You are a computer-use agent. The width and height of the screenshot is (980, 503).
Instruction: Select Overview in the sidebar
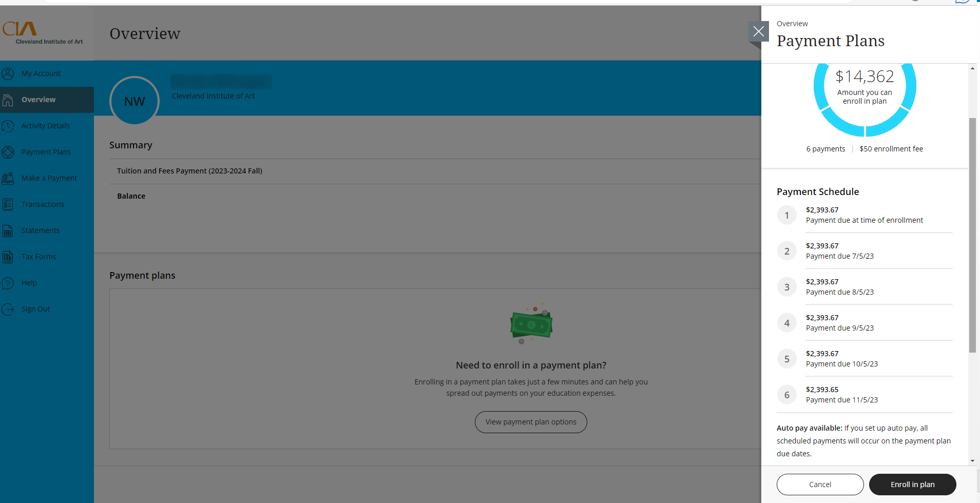pyautogui.click(x=47, y=100)
